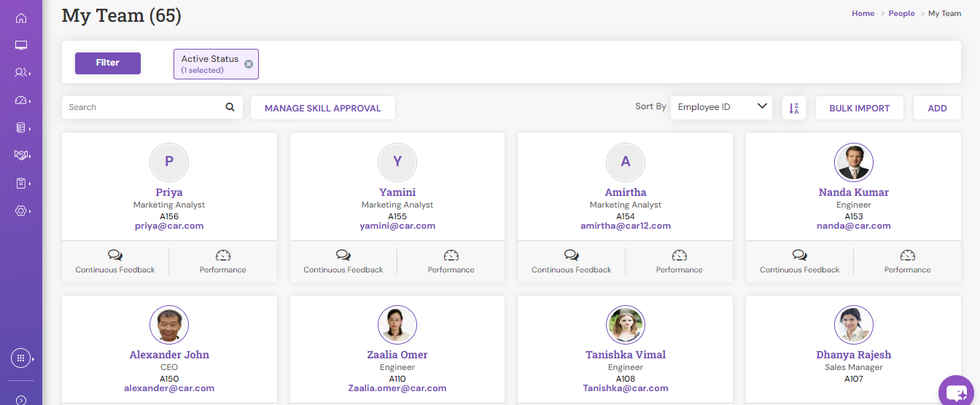
Task: Click email amirtha@car12.com
Action: click(626, 226)
